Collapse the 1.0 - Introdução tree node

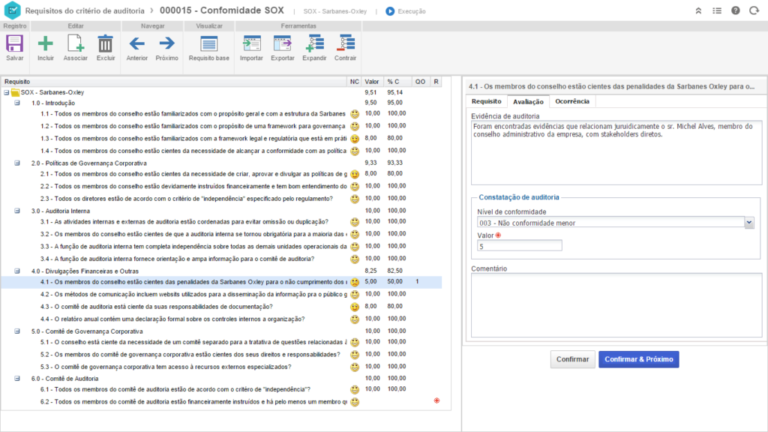click(x=17, y=103)
